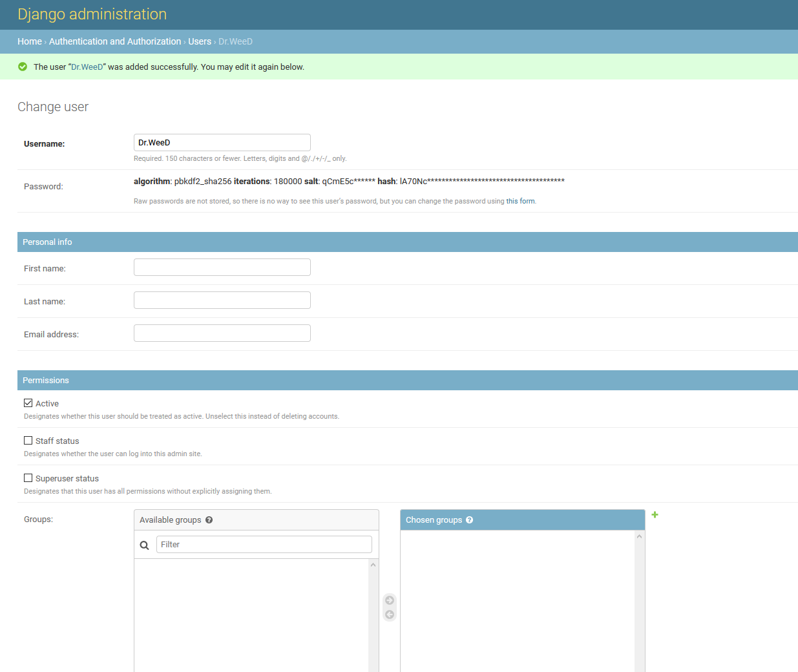Click the Personal info section header
798x672 pixels.
(x=408, y=242)
